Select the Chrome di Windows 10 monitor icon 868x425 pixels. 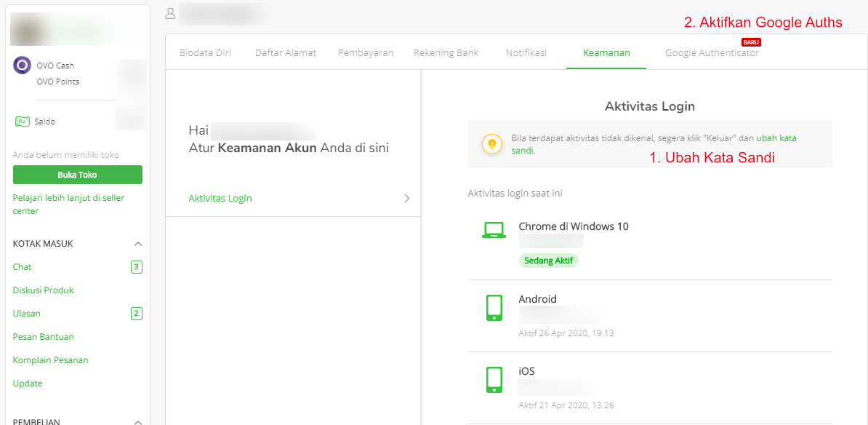click(x=494, y=230)
